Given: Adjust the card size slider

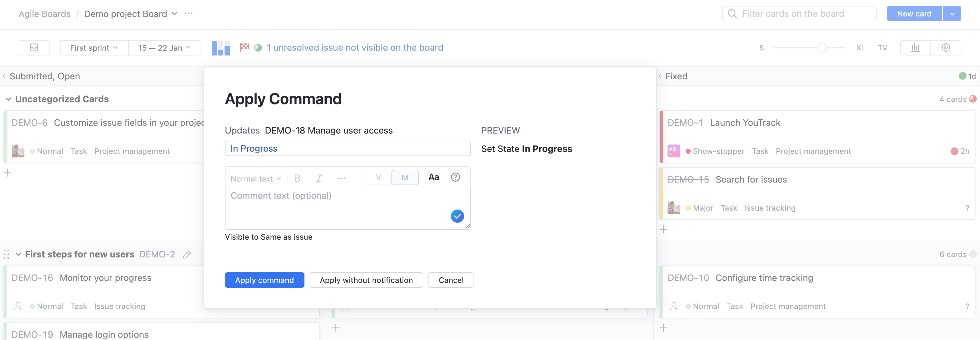Looking at the screenshot, I should [x=822, y=48].
